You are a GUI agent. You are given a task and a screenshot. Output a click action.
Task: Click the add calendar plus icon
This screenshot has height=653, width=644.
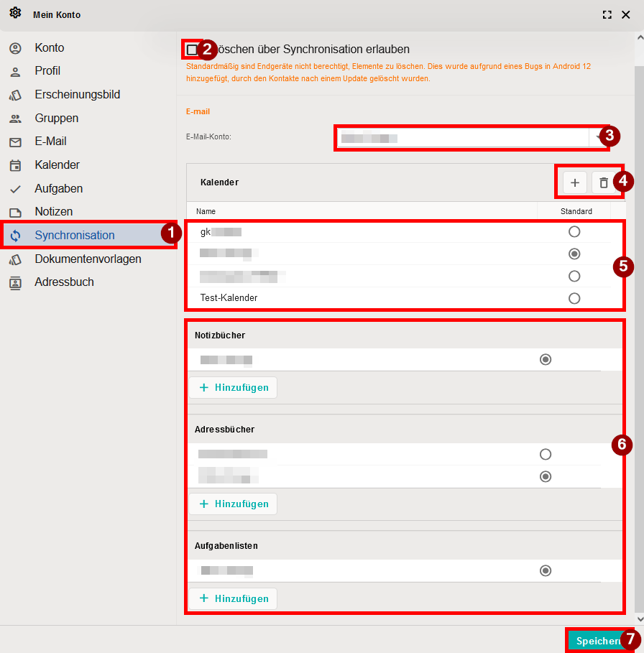tap(574, 183)
